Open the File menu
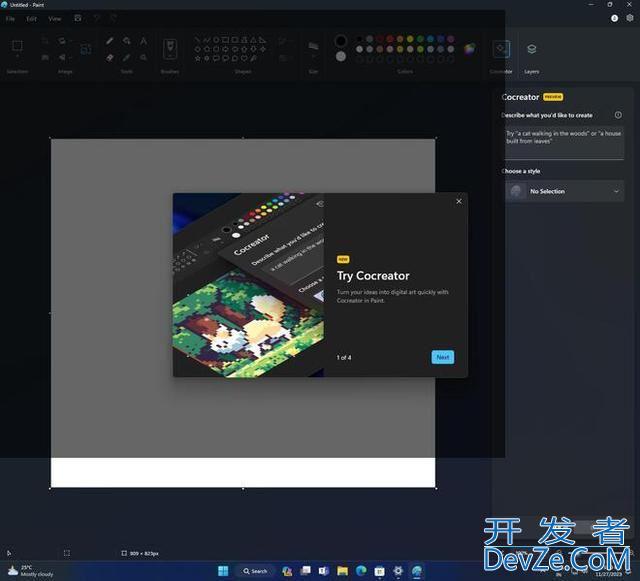This screenshot has width=640, height=581. tap(10, 19)
